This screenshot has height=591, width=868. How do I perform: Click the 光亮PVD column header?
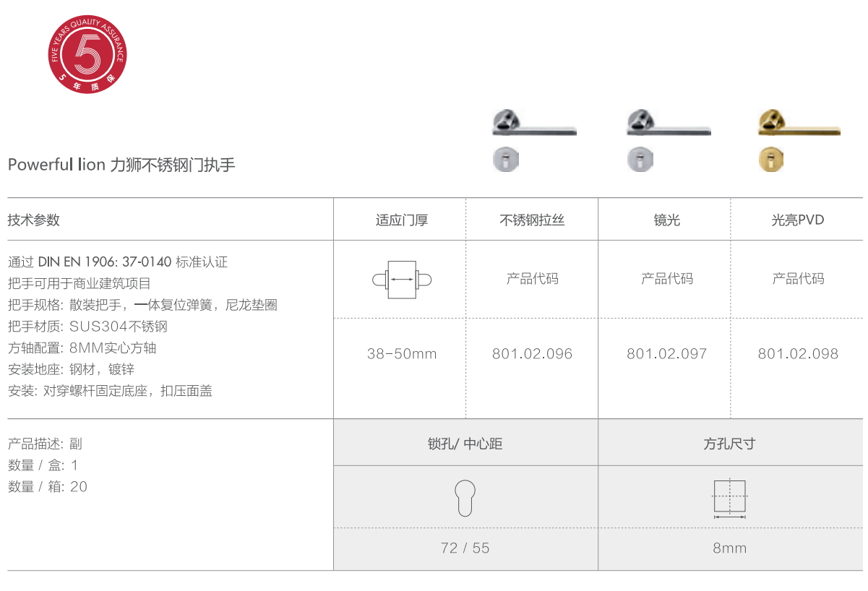point(798,220)
